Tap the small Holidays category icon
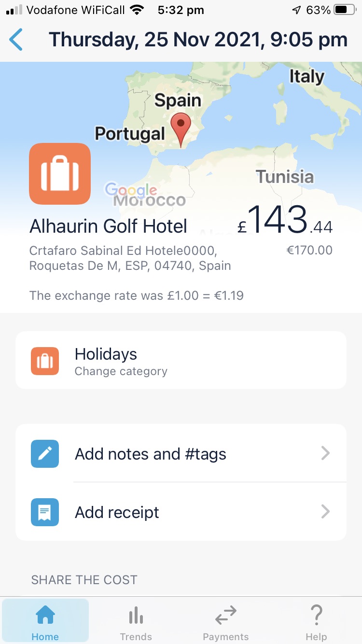 (x=45, y=361)
